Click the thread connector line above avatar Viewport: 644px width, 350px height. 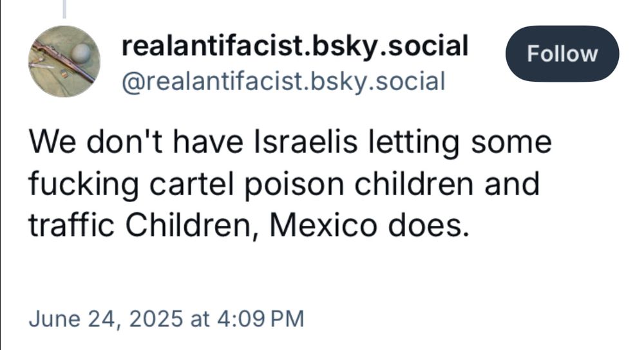(64, 9)
